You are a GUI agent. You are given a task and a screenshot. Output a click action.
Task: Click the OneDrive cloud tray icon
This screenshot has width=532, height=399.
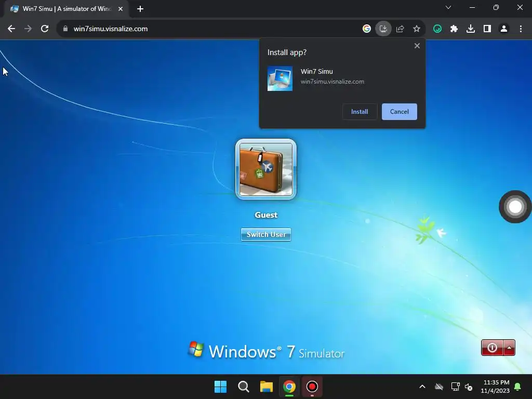pyautogui.click(x=439, y=387)
